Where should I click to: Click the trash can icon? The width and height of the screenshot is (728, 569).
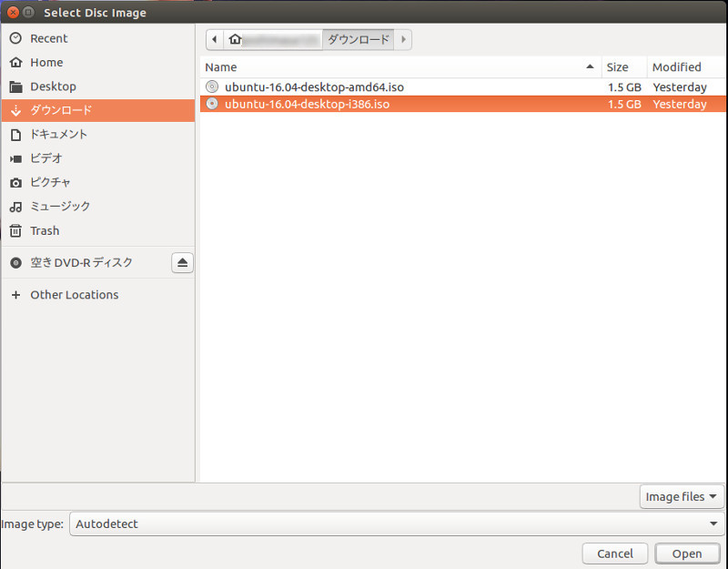tap(15, 231)
